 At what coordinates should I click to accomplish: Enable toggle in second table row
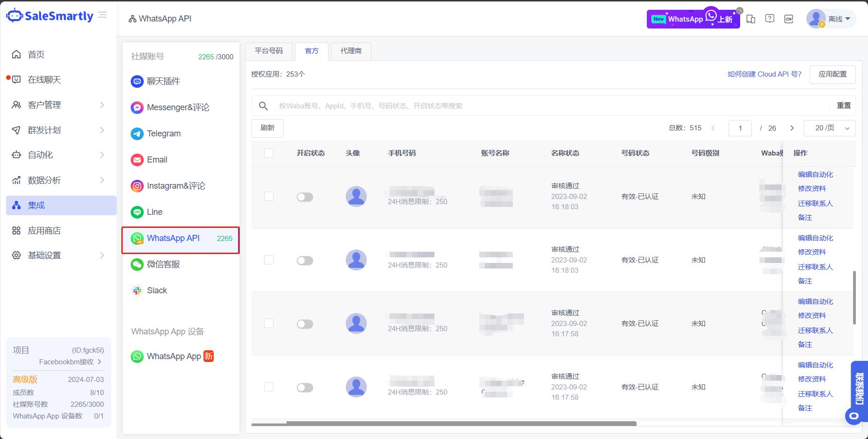[305, 261]
